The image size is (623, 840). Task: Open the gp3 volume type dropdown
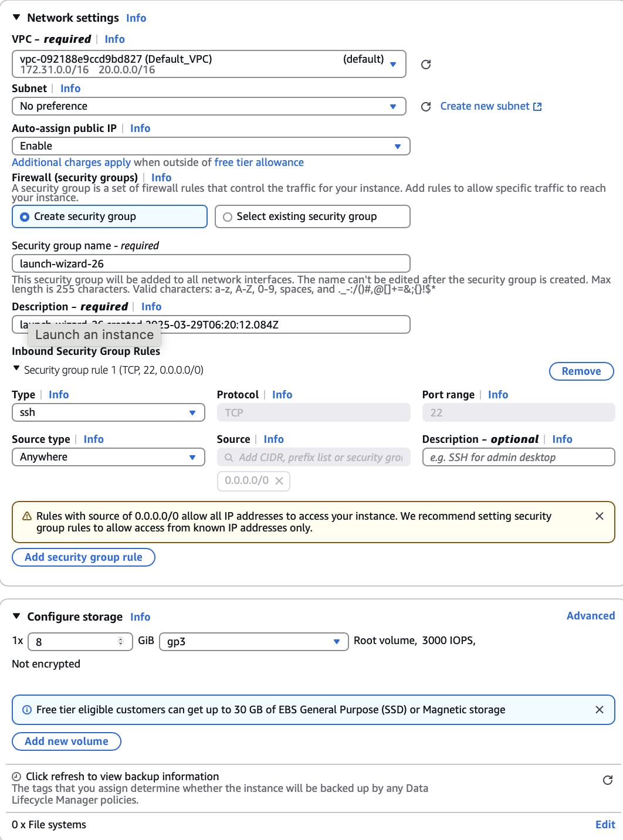click(x=253, y=641)
